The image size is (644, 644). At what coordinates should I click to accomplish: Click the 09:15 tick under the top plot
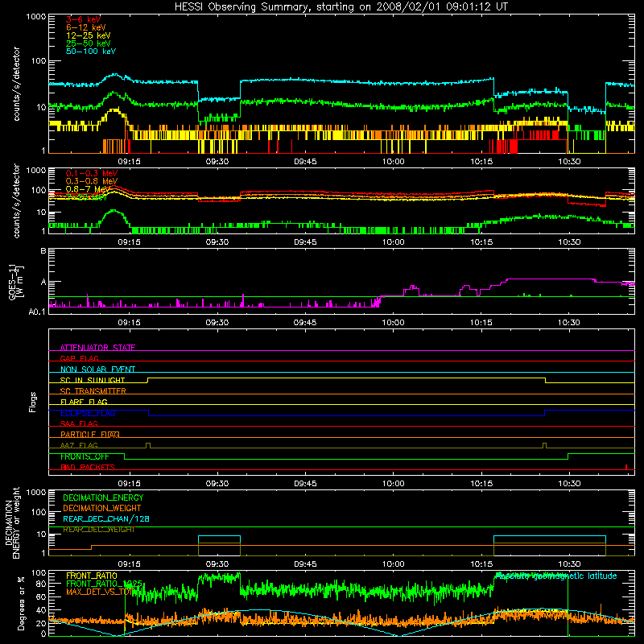tap(129, 162)
